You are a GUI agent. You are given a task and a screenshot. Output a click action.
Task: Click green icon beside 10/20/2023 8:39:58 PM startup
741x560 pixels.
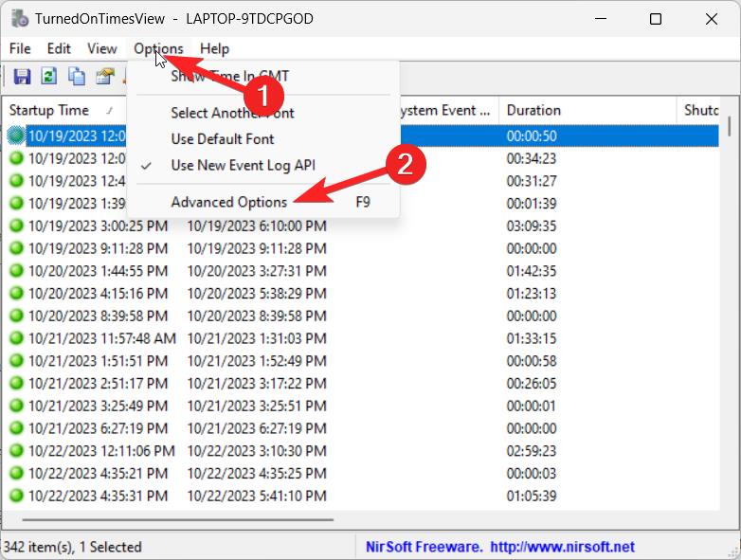(x=16, y=316)
